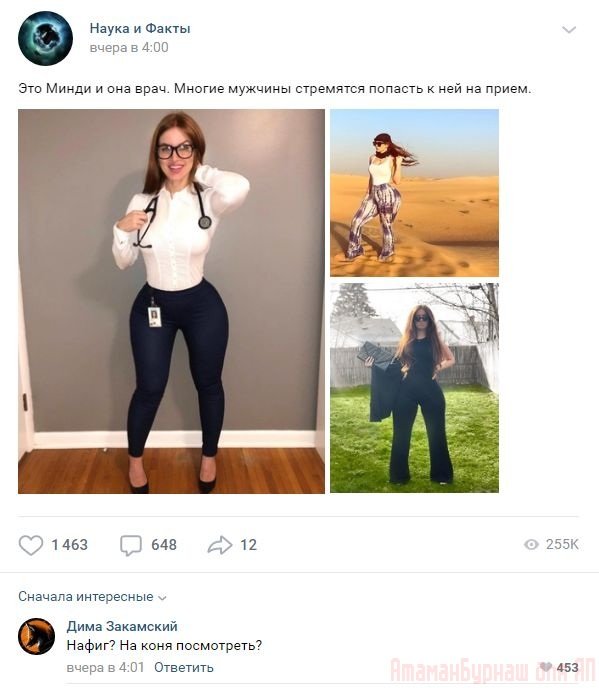
Task: Click the 648 comments counter
Action: point(164,545)
